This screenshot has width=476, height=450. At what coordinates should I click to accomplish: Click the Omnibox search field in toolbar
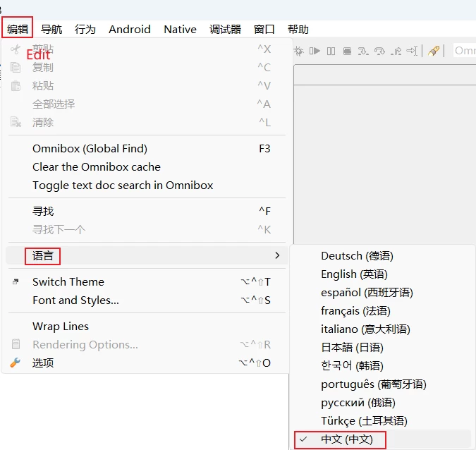464,51
